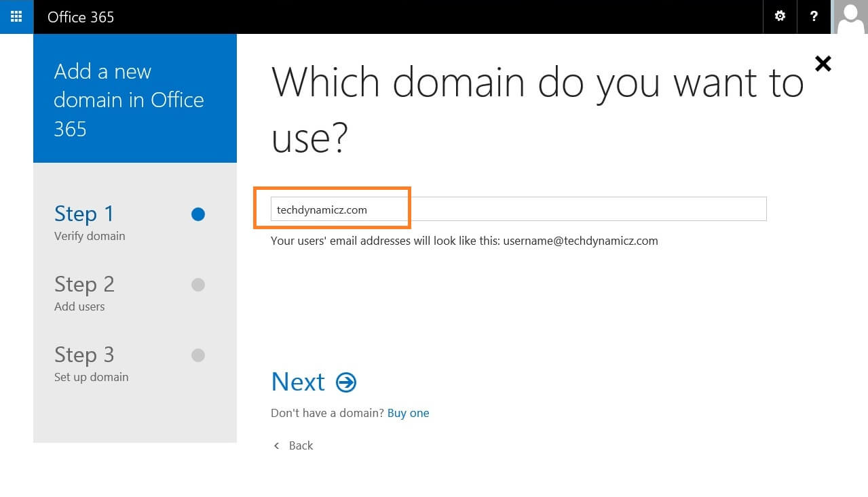The image size is (868, 497).
Task: Click the "Don't have a domain?" text
Action: coord(327,413)
